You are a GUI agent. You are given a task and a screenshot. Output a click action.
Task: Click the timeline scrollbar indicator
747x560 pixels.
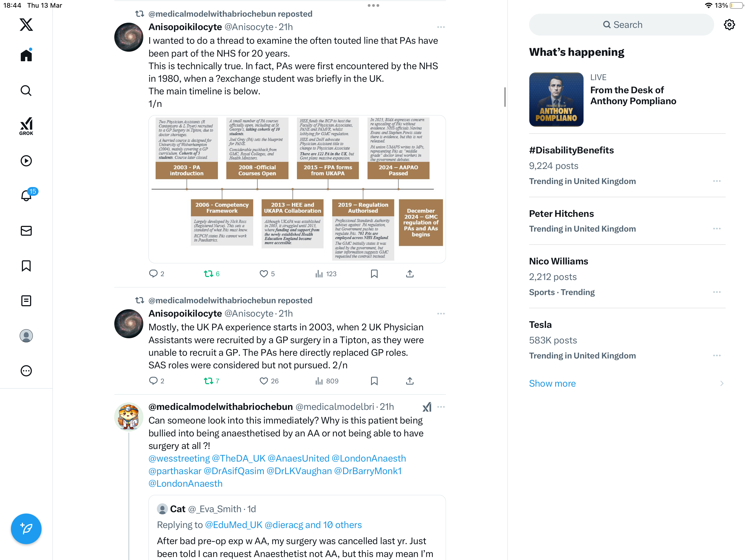(x=505, y=97)
